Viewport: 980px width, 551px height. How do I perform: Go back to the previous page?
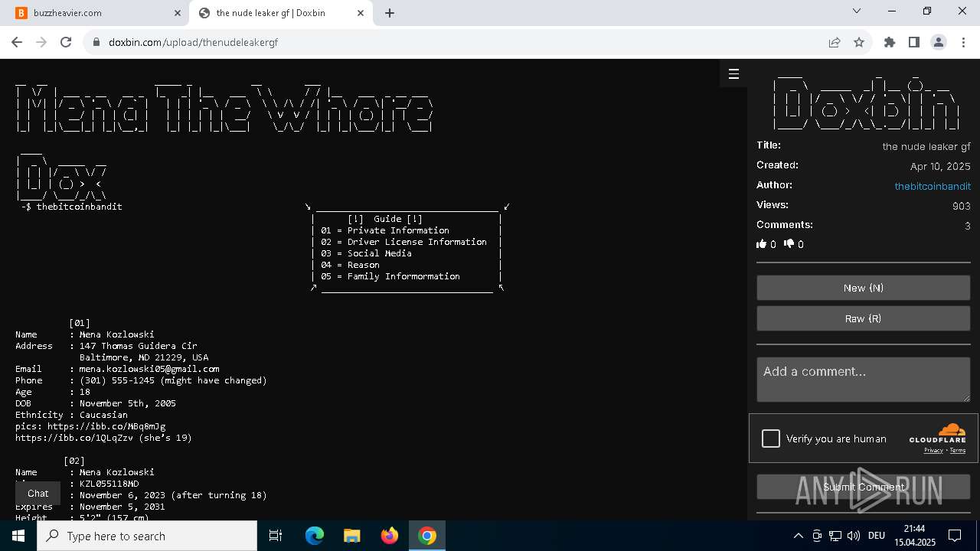tap(17, 42)
